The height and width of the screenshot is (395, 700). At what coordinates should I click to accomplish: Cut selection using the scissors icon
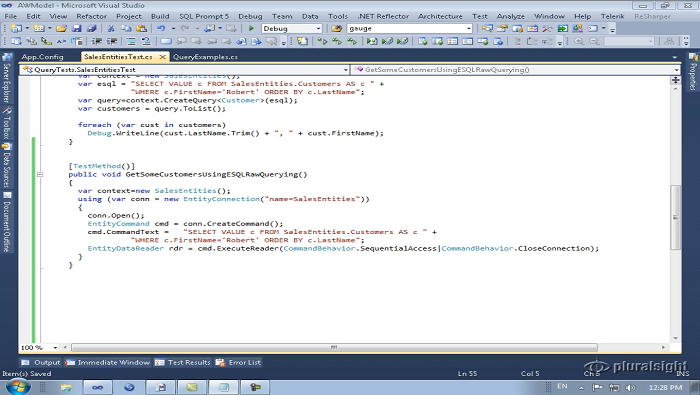click(111, 28)
